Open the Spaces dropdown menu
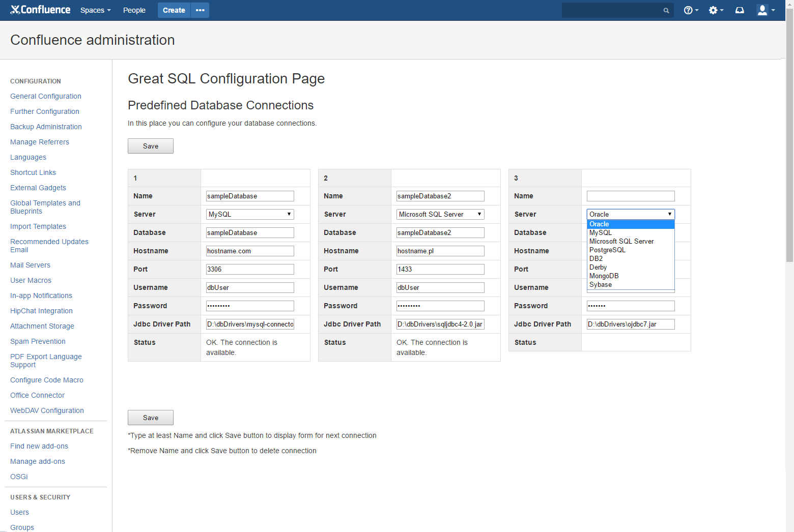The height and width of the screenshot is (532, 794). point(95,10)
